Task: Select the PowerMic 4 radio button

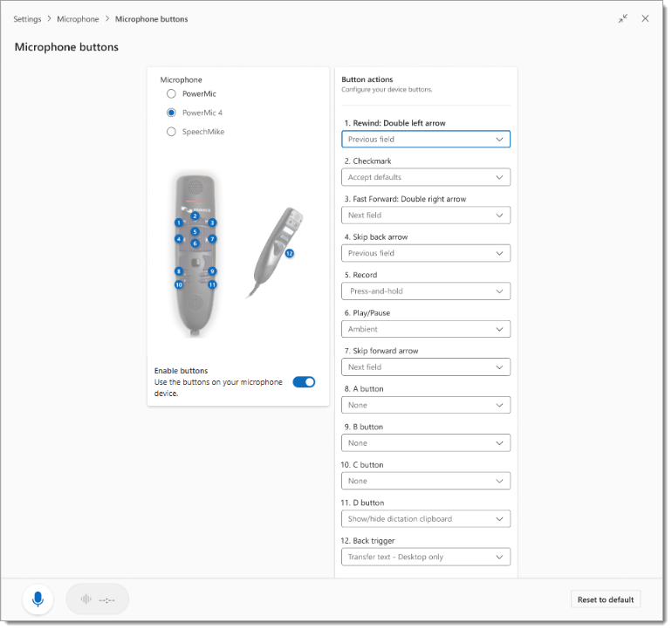Action: click(171, 113)
